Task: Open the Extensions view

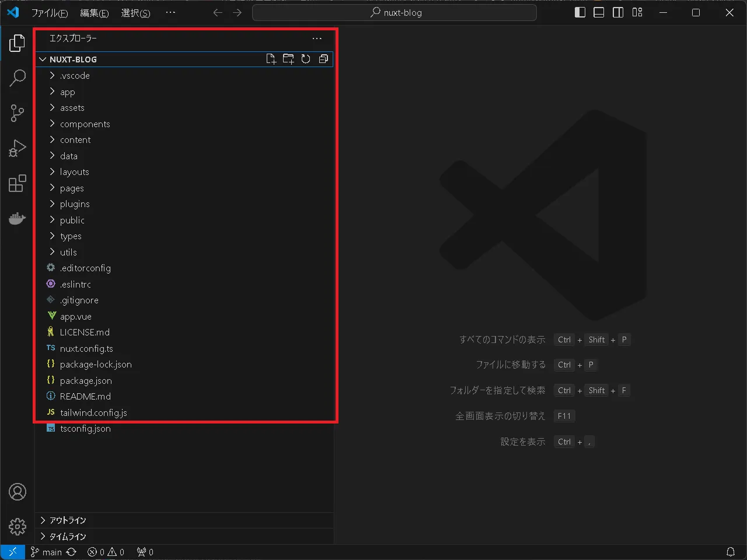Action: click(x=18, y=183)
